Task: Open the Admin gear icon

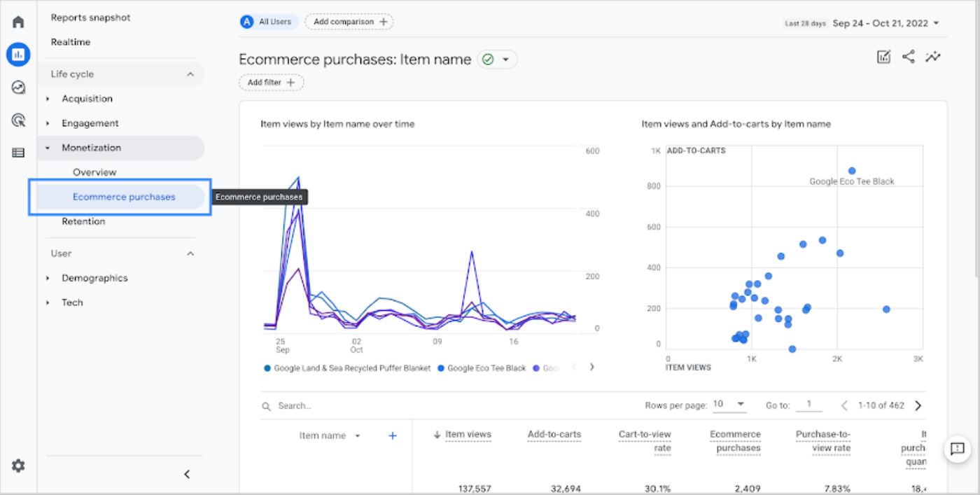Action: [x=18, y=466]
